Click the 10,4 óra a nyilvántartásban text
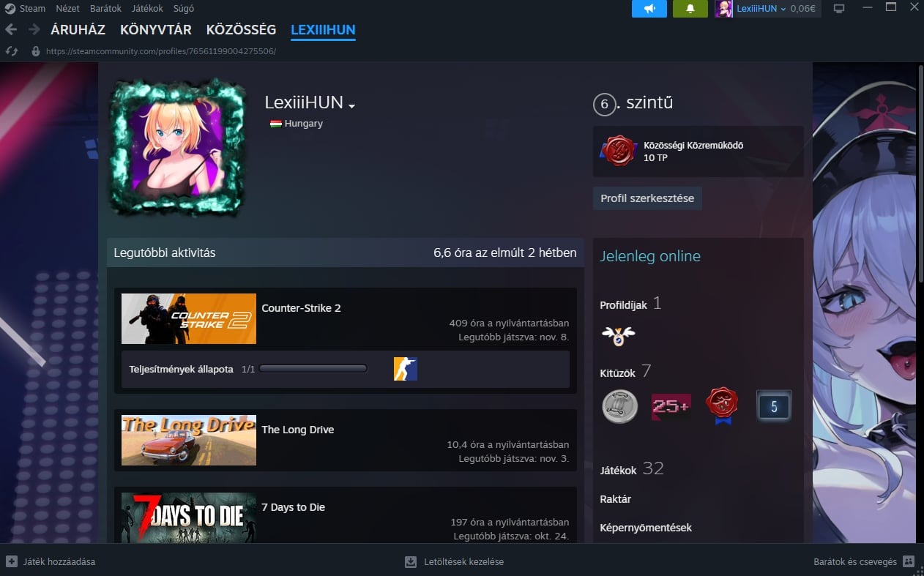 [507, 444]
